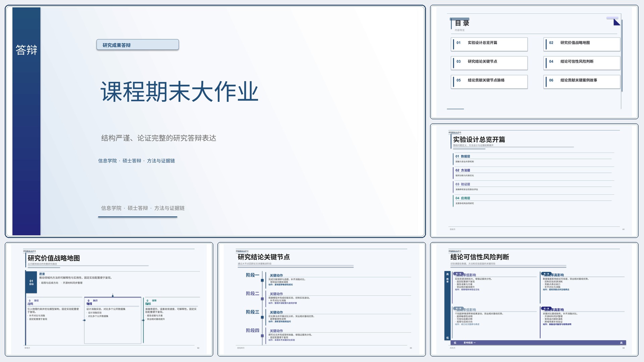Click the 阶段四 label
Viewport: 644px width, 362px height.
click(x=253, y=330)
